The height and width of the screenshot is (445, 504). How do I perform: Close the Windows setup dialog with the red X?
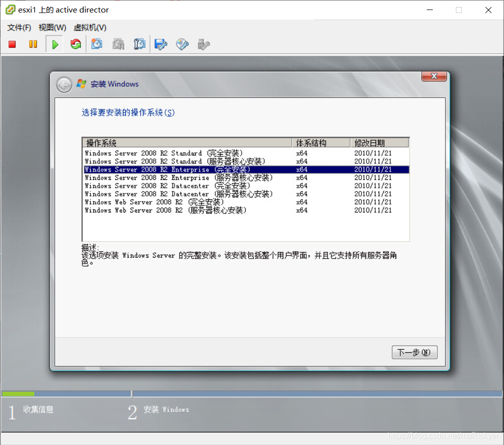click(x=434, y=76)
